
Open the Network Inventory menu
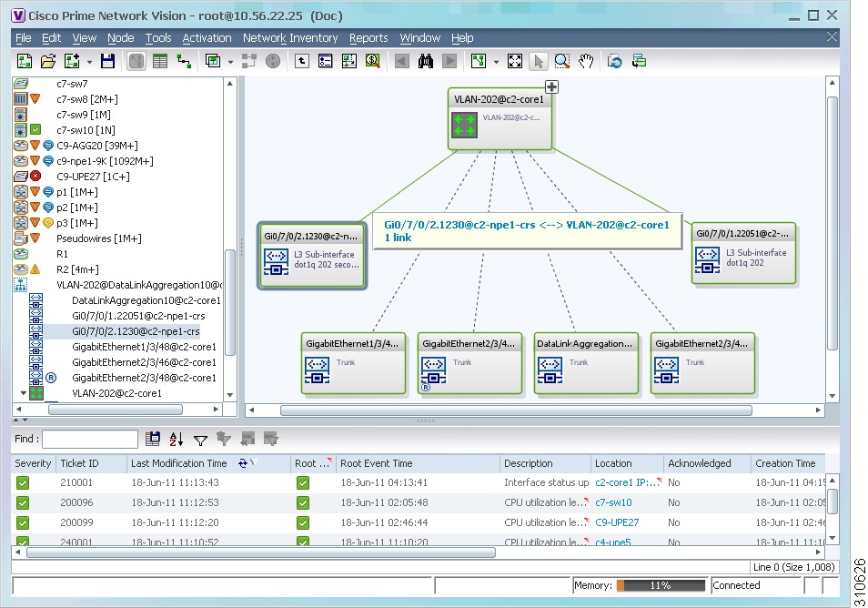tap(290, 37)
